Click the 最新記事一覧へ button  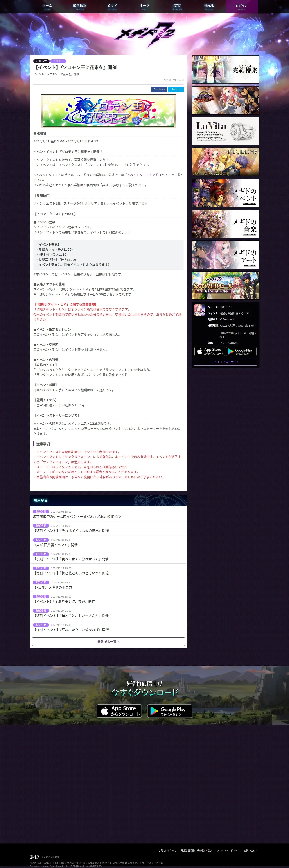(x=108, y=642)
